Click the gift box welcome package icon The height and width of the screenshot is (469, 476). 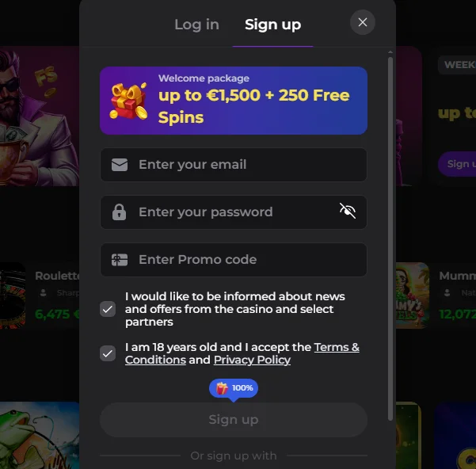pyautogui.click(x=128, y=101)
